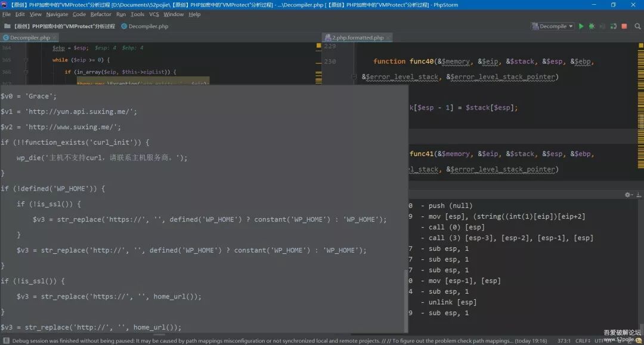Click the 'push (null)' output line
Screen dimensions: 644x345
[x=451, y=206]
